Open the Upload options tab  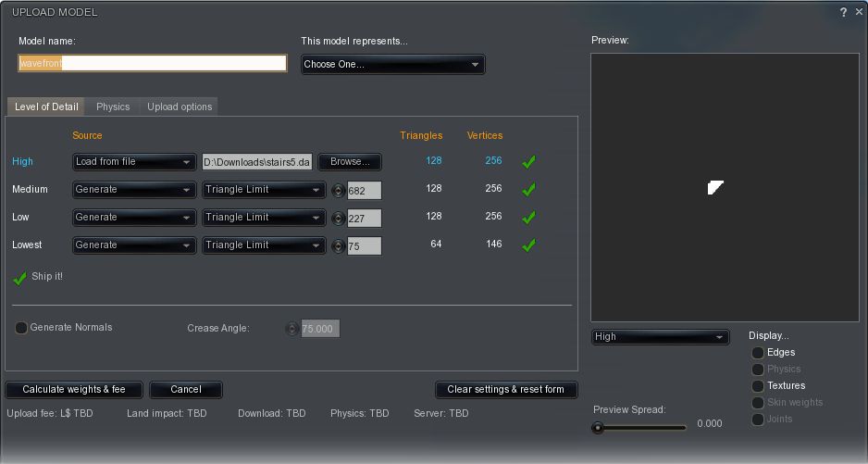(180, 107)
